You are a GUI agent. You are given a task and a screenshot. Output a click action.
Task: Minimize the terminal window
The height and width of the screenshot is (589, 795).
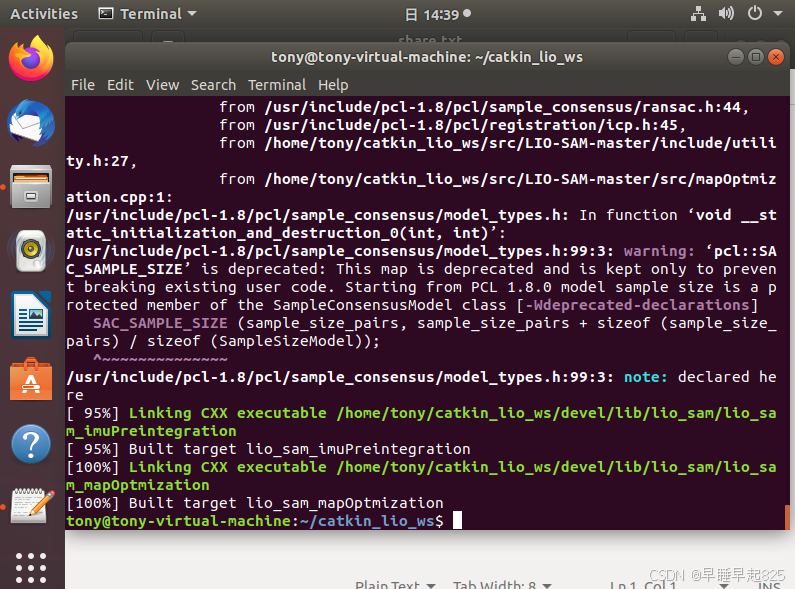(736, 57)
